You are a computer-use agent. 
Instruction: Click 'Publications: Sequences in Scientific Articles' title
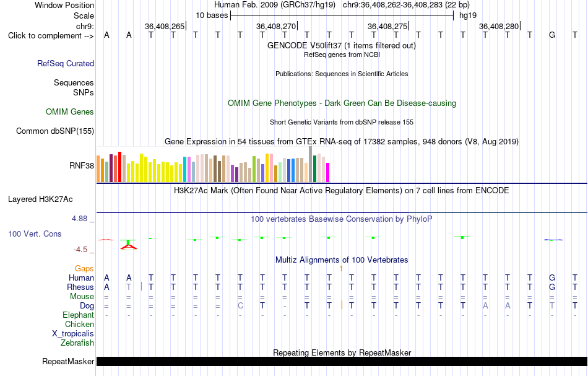coord(342,74)
